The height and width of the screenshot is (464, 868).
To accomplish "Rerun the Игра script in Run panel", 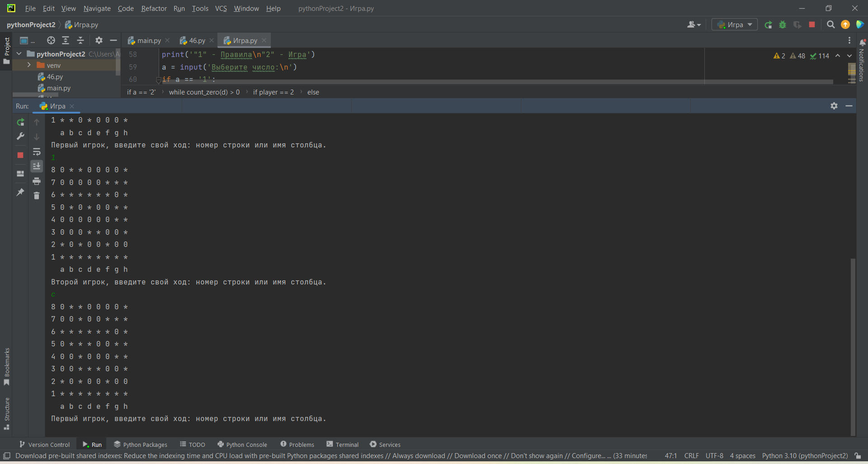I will (x=20, y=122).
